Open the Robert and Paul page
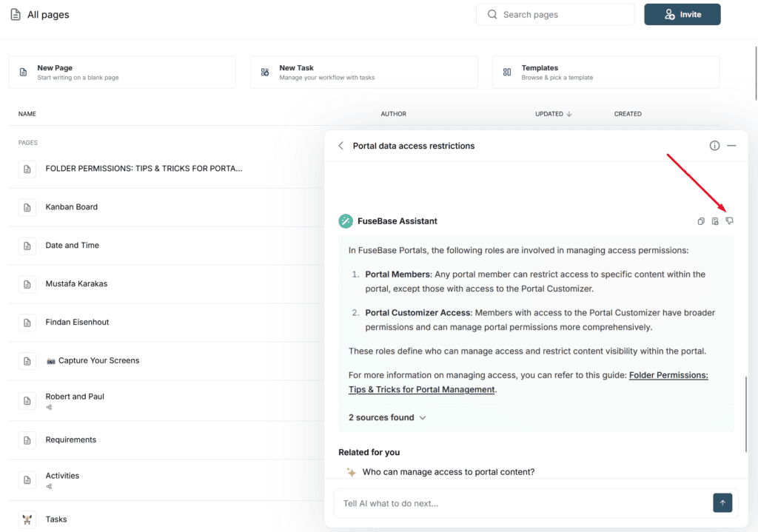 [75, 396]
